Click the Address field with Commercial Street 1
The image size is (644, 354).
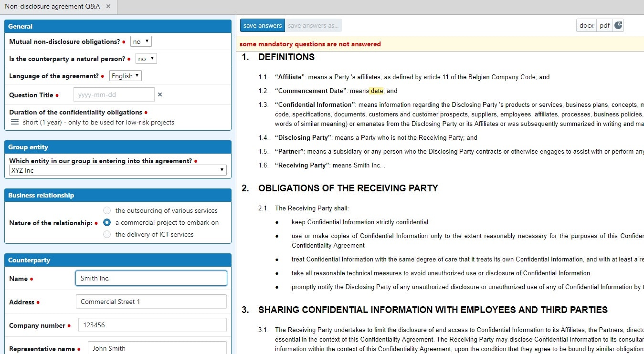coord(151,302)
